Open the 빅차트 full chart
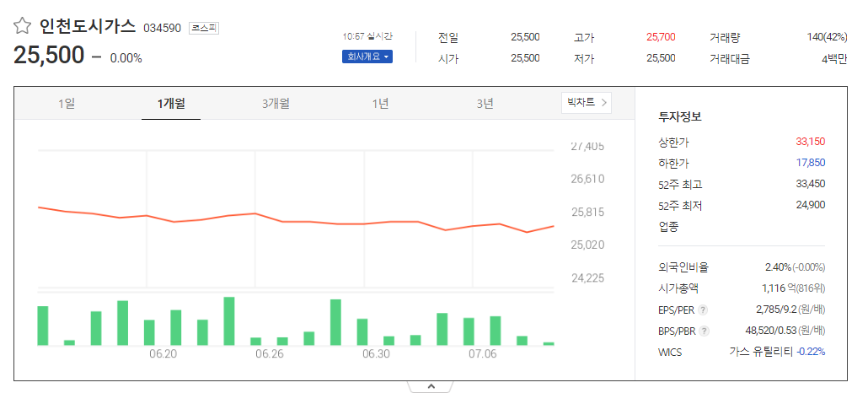The width and height of the screenshot is (868, 404). [587, 103]
